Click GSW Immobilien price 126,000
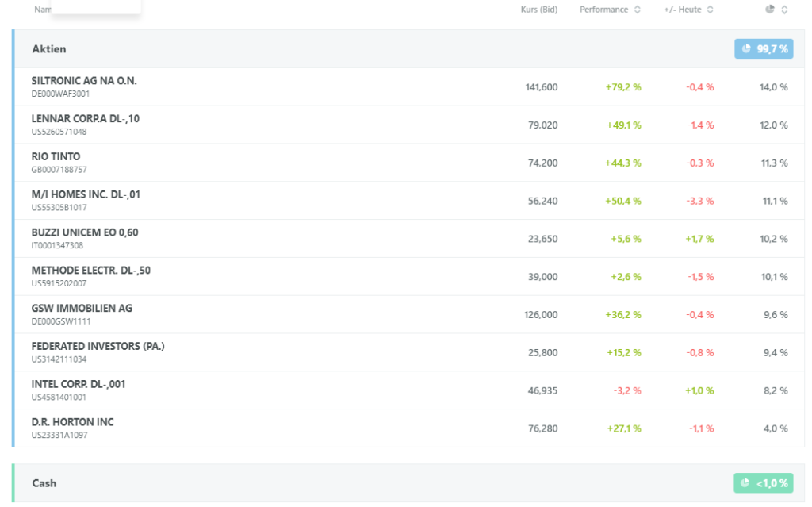This screenshot has width=812, height=507. (541, 315)
